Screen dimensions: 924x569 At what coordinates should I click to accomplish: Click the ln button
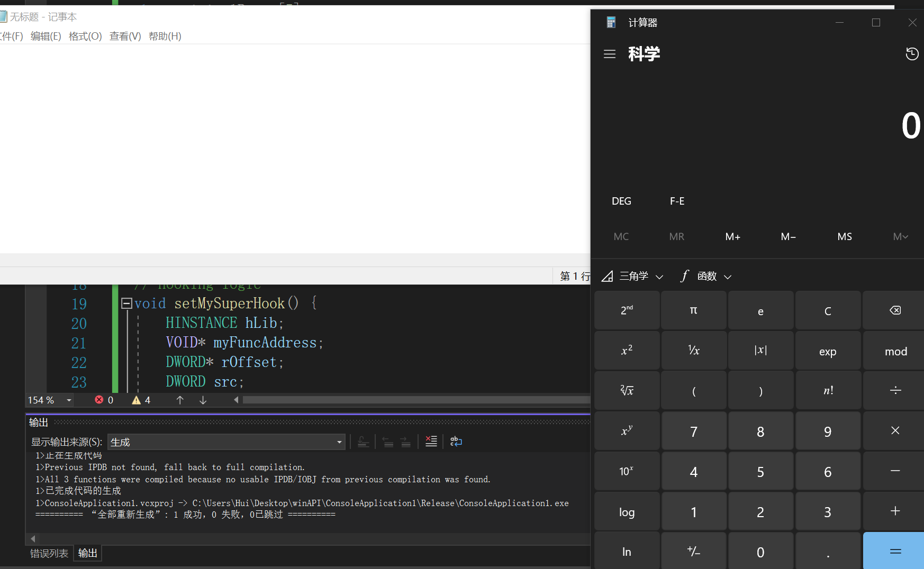pyautogui.click(x=627, y=551)
